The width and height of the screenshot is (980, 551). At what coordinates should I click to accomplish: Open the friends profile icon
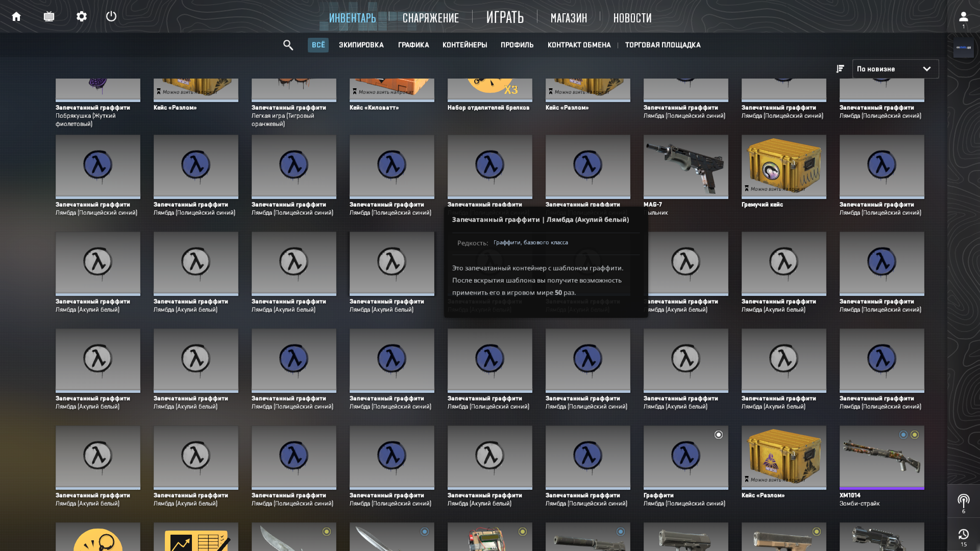[x=964, y=16]
